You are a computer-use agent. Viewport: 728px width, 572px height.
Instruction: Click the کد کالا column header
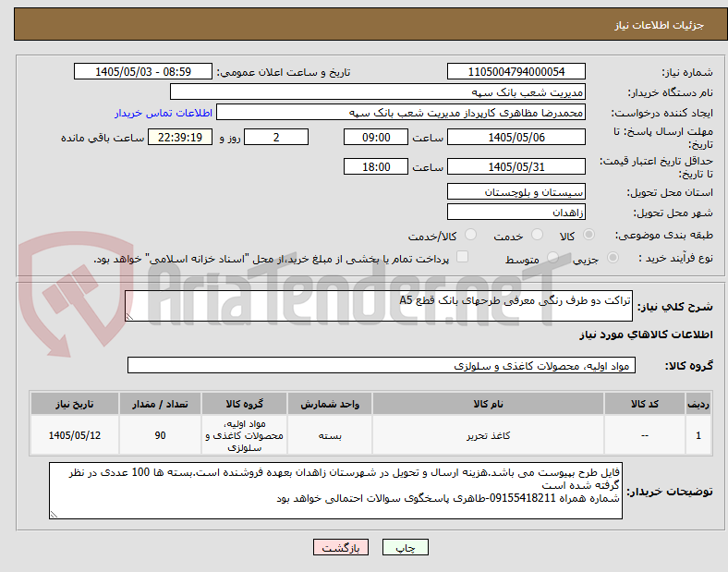click(645, 404)
